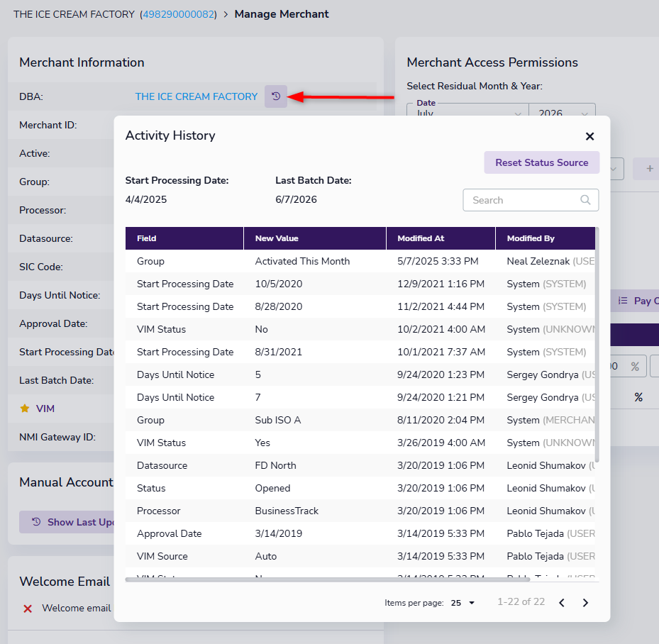Screen dimensions: 659x644
Task: Click the 'Start Processing Date:' 4/4/2025 value
Action: [x=146, y=199]
